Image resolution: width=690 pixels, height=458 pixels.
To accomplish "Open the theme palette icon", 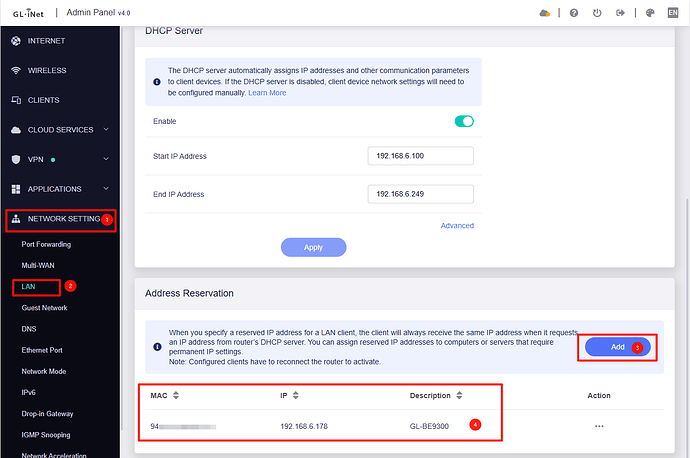I will [650, 13].
